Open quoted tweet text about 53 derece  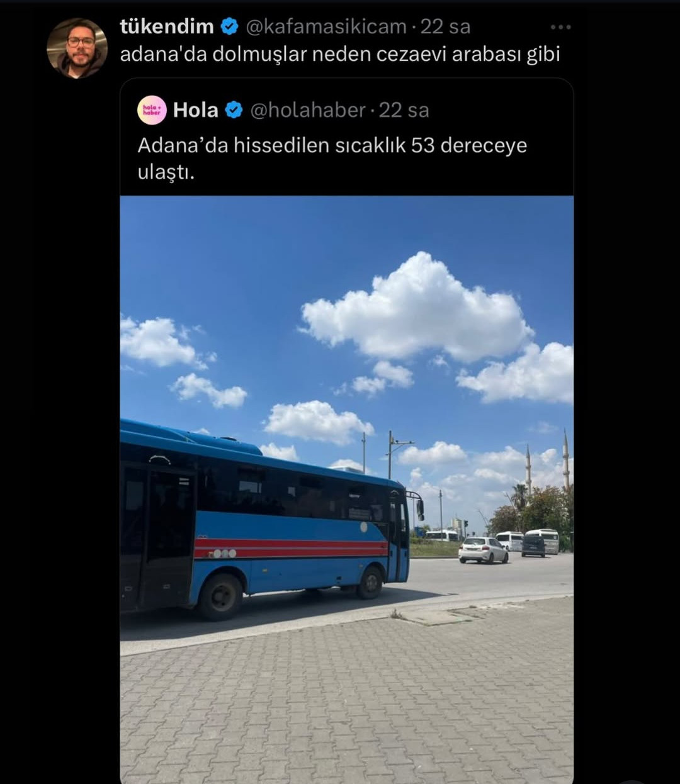[x=332, y=158]
